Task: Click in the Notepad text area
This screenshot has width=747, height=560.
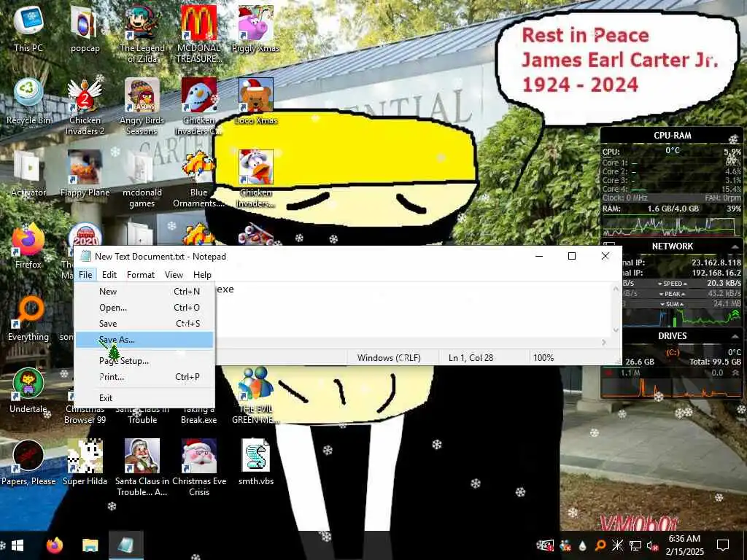Action: coord(413,309)
